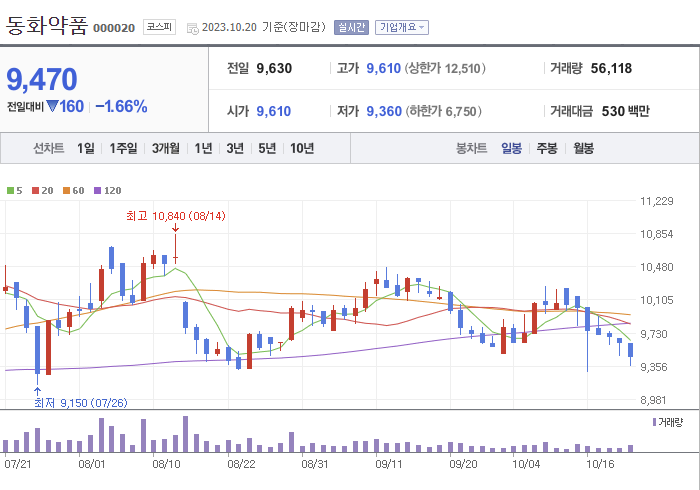Screen dimensions: 700x490
Task: Select the 1주일 line chart tab
Action: [x=123, y=148]
